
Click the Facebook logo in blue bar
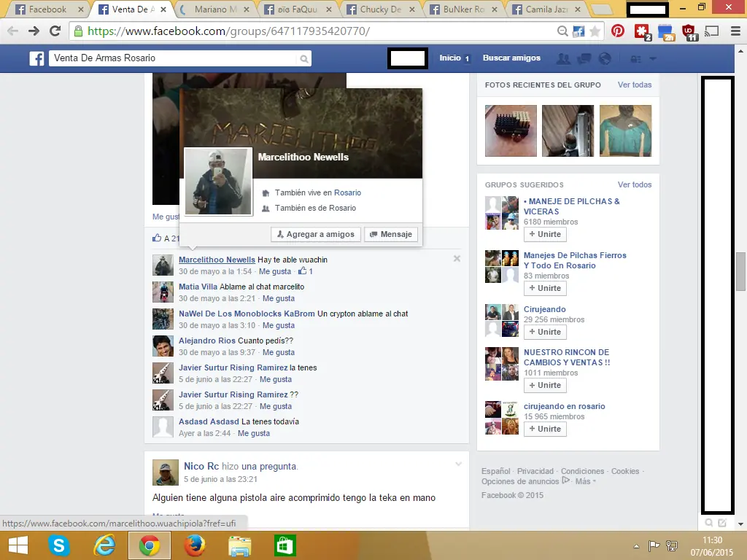(36, 58)
